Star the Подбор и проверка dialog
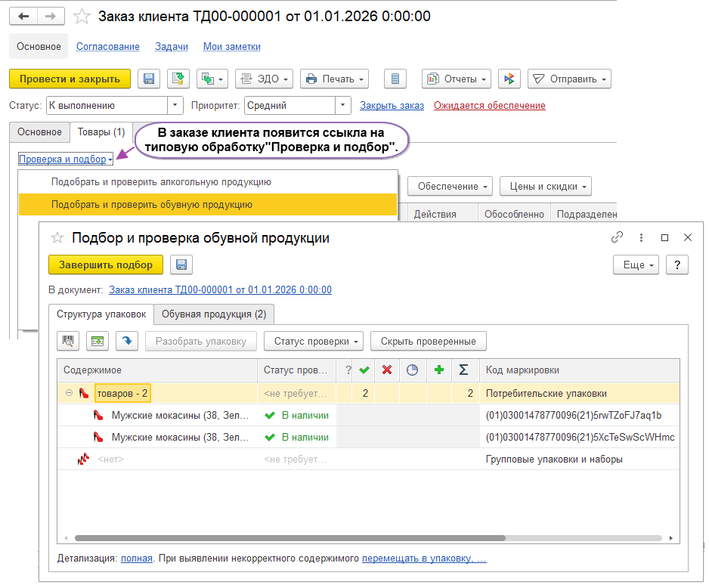 click(57, 238)
